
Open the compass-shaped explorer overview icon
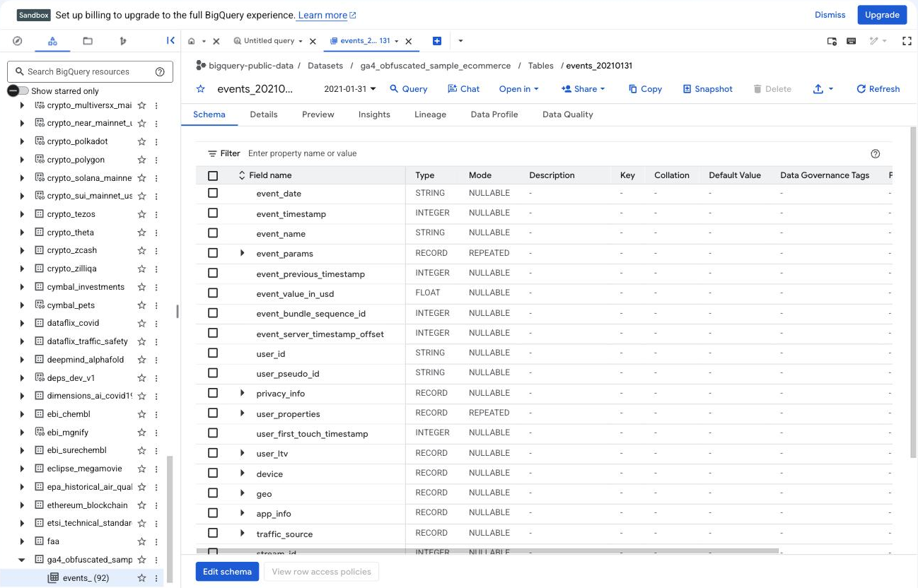(18, 41)
